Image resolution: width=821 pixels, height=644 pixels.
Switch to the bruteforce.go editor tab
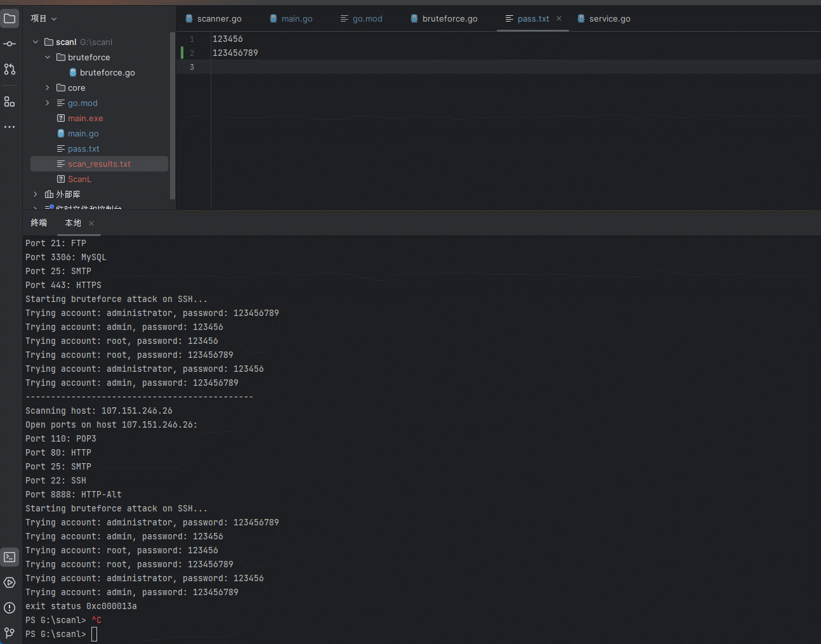coord(449,18)
